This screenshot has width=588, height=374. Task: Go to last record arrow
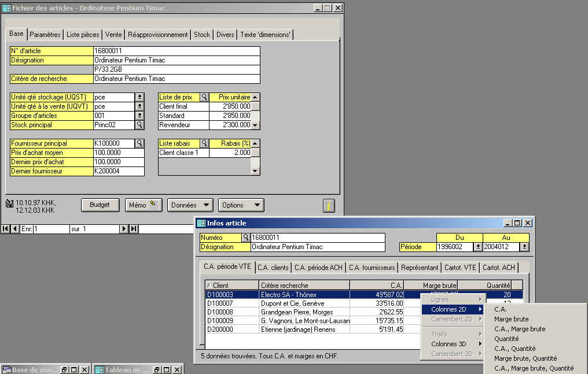coord(134,229)
